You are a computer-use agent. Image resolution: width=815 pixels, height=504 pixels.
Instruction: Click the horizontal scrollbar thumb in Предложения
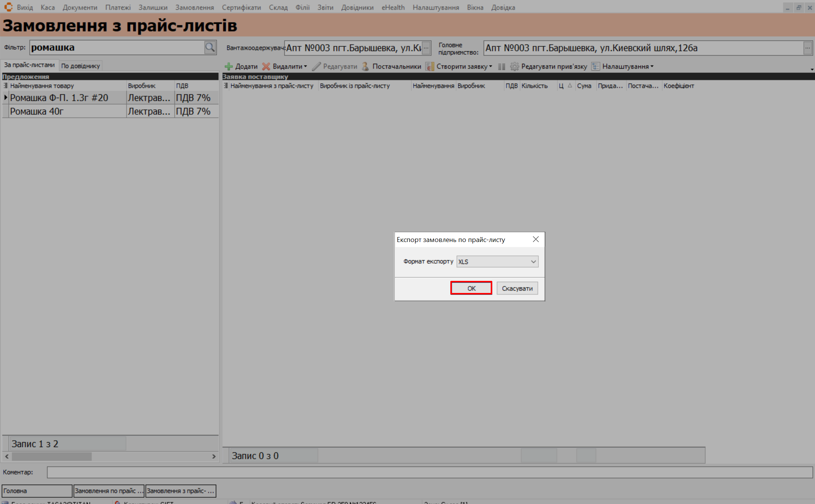tap(52, 456)
